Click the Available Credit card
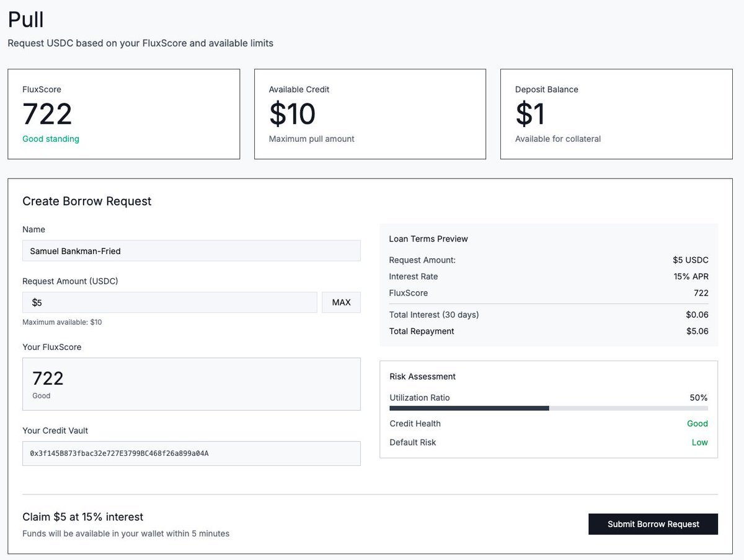 [x=370, y=114]
